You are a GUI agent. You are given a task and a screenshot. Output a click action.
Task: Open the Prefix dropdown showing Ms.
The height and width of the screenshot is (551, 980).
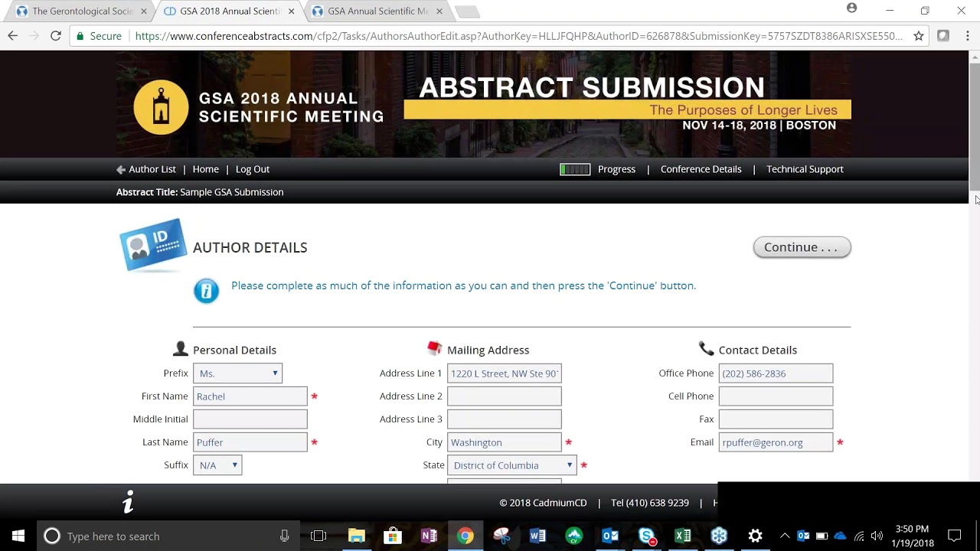pos(237,373)
